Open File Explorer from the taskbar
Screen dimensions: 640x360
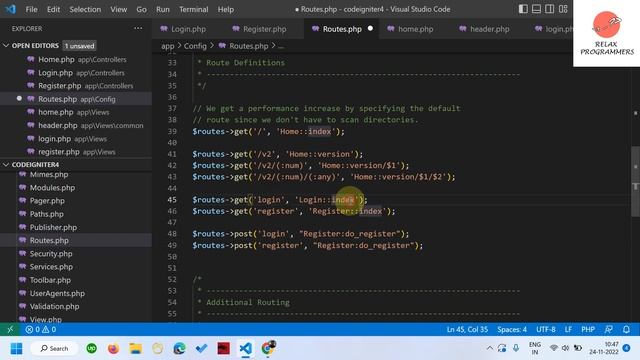tap(136, 349)
